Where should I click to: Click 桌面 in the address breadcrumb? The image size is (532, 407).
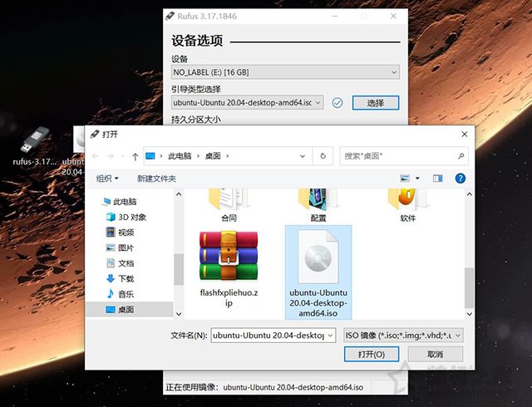tap(213, 156)
